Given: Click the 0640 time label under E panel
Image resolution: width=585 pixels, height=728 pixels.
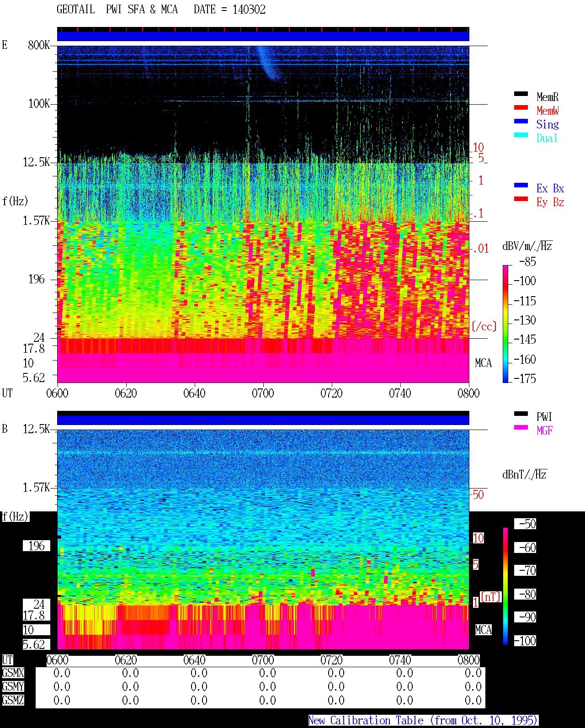Looking at the screenshot, I should 194,393.
